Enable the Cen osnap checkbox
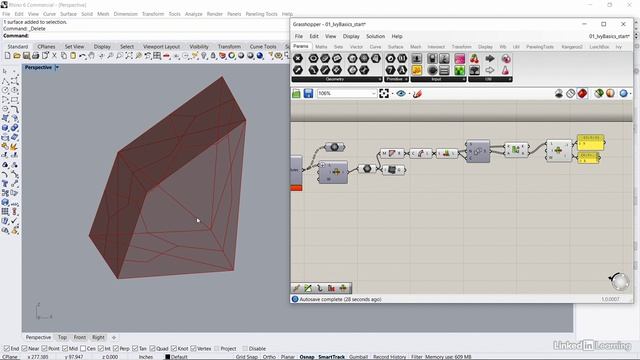The height and width of the screenshot is (360, 640). point(83,349)
